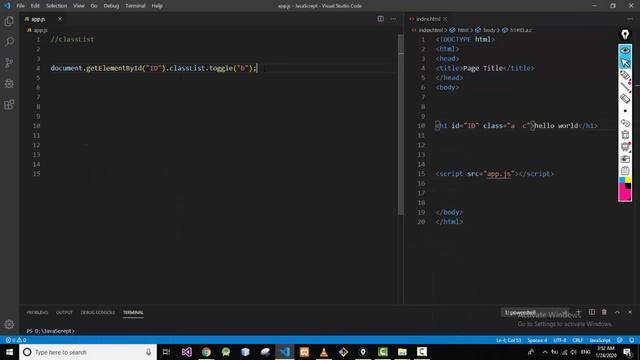The image size is (640, 360).
Task: Open the Selection menu
Action: pos(56,6)
